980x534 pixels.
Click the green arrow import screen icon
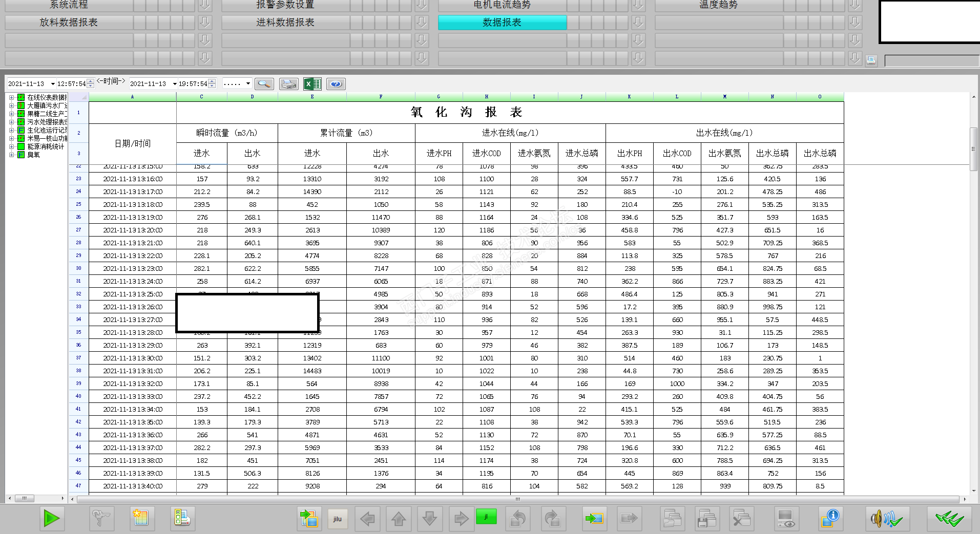(594, 519)
